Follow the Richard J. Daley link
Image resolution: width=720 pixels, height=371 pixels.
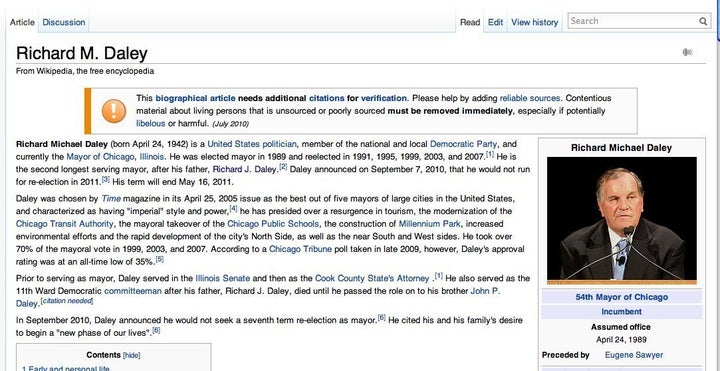click(245, 169)
